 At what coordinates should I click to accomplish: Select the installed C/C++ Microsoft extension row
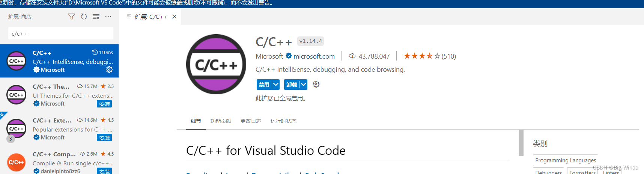(59, 61)
